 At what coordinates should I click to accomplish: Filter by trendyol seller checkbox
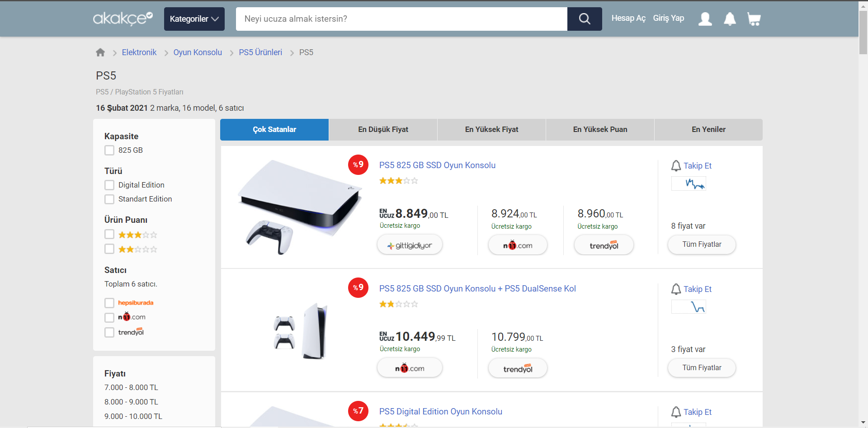tap(109, 333)
